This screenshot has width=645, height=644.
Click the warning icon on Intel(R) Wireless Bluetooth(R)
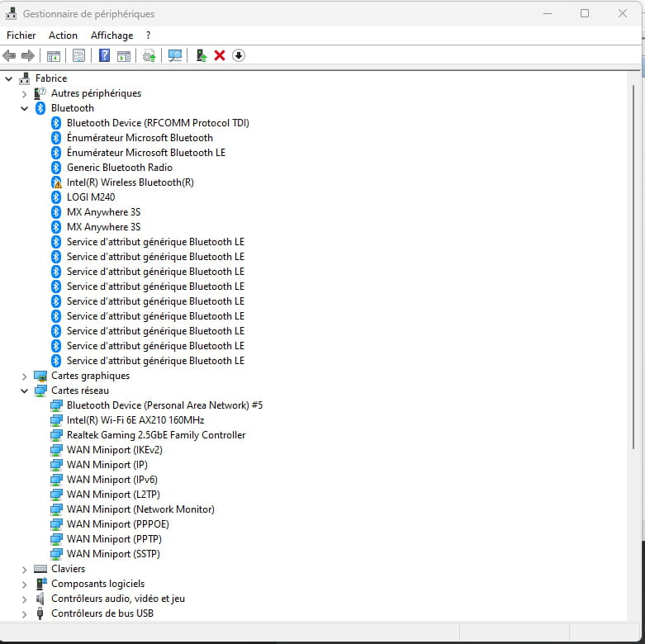pos(56,182)
